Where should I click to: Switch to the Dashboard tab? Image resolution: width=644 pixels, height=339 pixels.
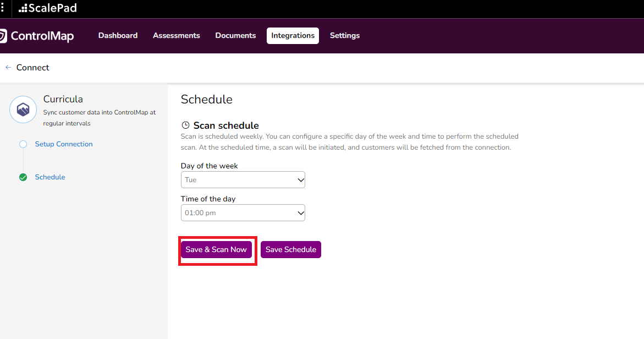pos(118,35)
